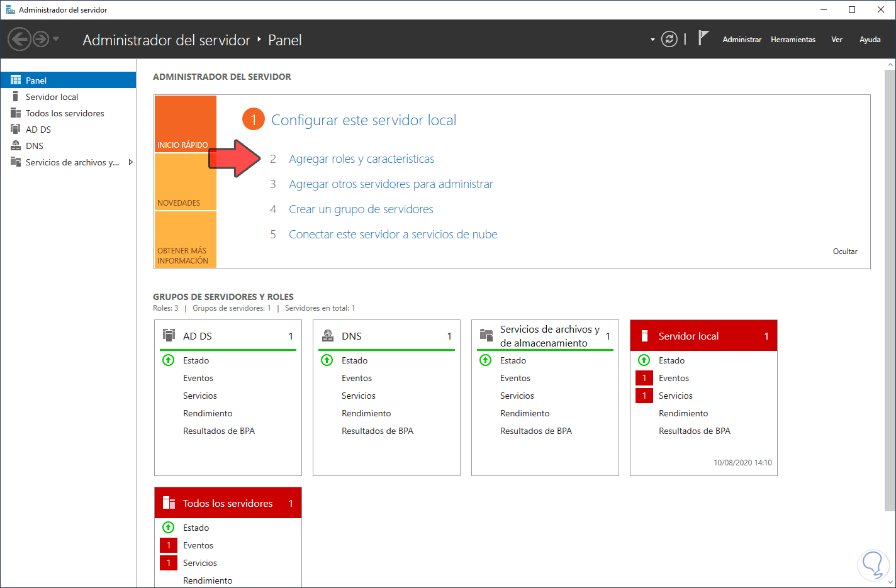
Task: Click the Servidor local tile icon
Action: point(644,336)
